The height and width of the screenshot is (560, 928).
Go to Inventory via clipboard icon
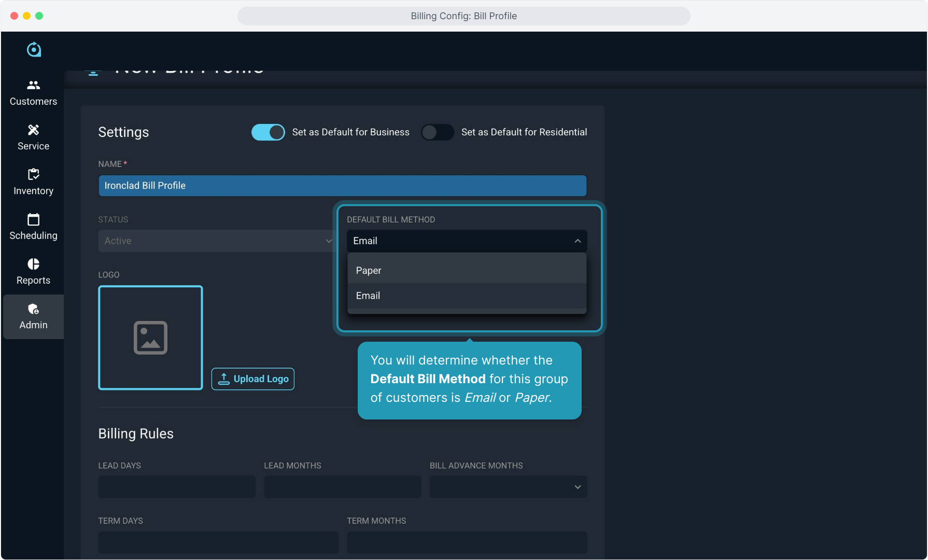pos(33,174)
